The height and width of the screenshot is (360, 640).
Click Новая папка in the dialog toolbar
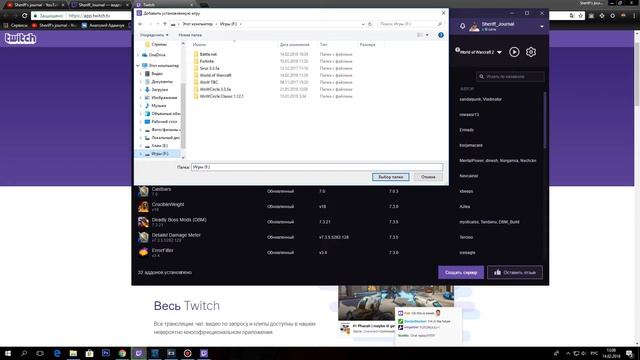pos(190,35)
